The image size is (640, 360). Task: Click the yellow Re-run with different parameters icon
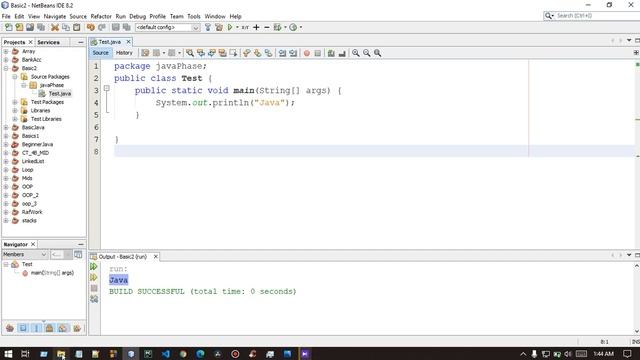coord(94,278)
